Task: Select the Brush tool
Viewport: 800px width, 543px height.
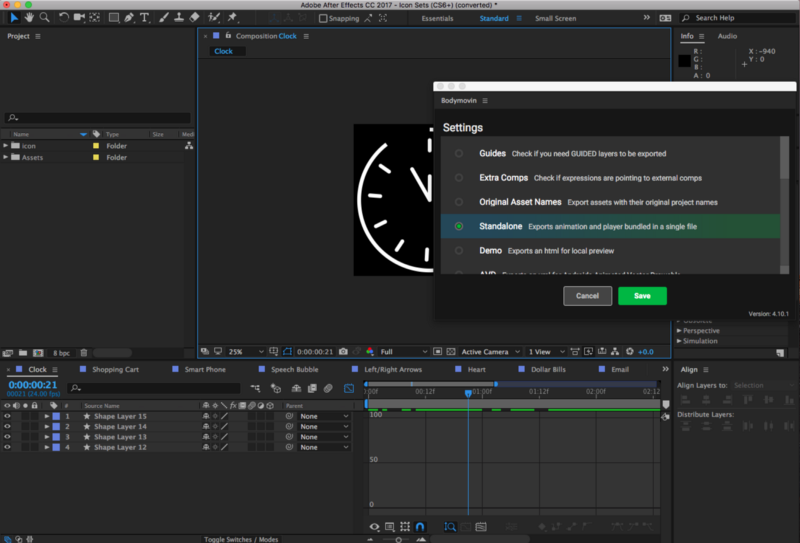Action: tap(163, 18)
